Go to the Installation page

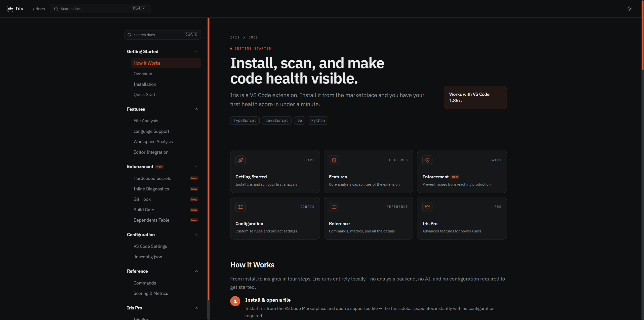click(x=166, y=84)
